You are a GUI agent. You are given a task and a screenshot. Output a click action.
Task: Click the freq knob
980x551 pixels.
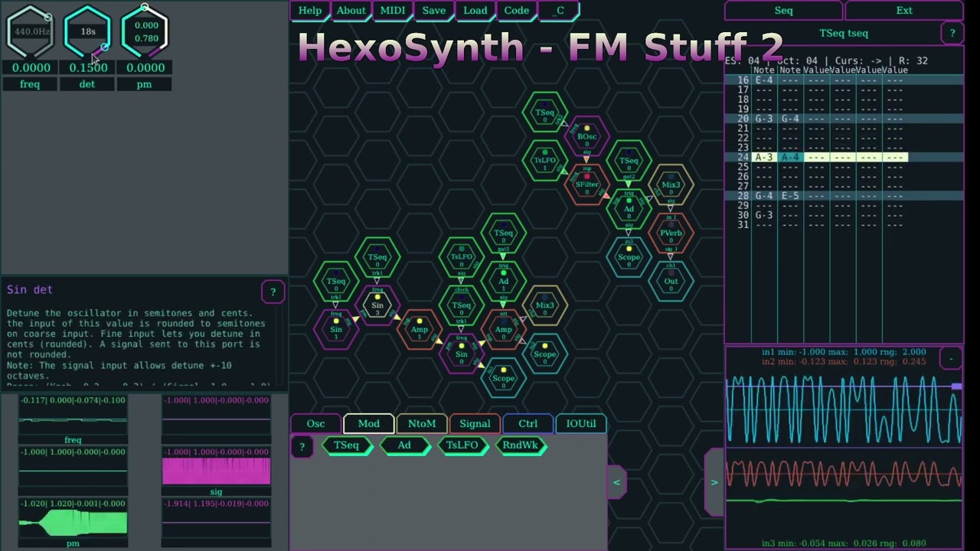[31, 31]
